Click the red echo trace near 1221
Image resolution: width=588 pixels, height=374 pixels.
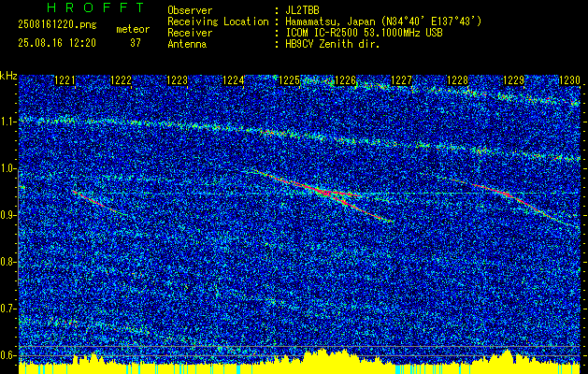coord(99,203)
